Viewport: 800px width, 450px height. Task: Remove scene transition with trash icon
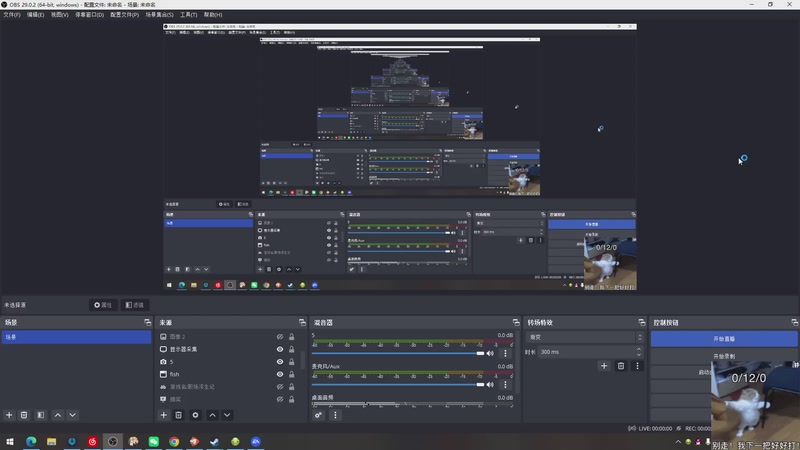(621, 366)
